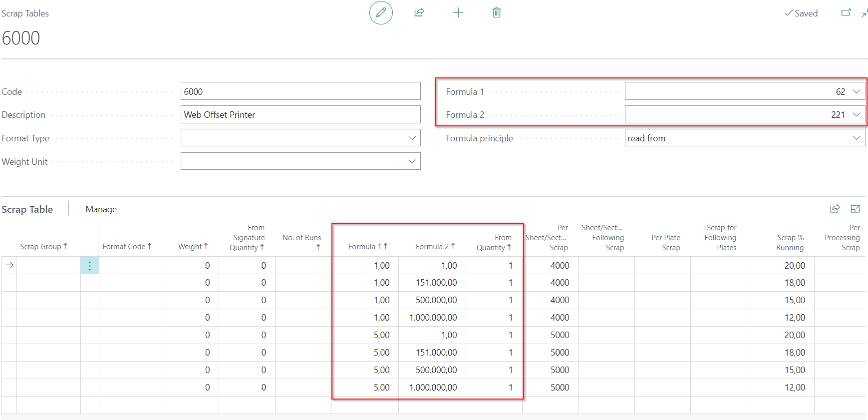This screenshot has width=868, height=420.
Task: Select last row Scrap % Running 12,00
Action: click(x=781, y=388)
